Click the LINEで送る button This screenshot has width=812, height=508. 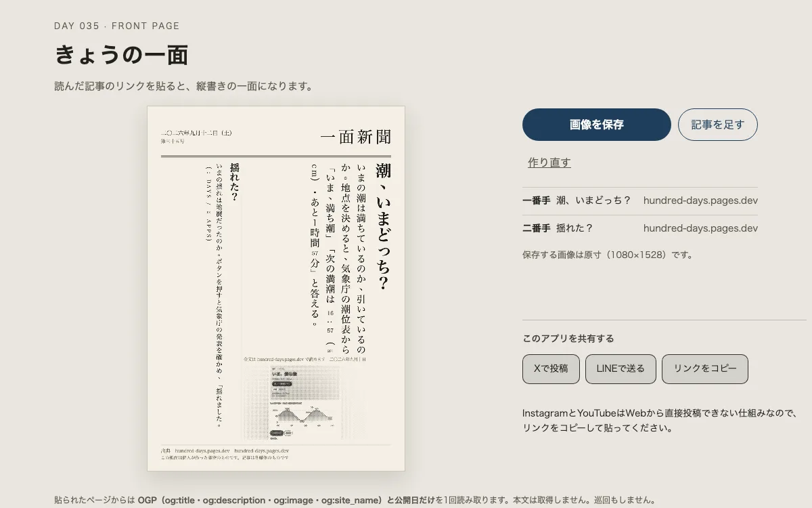(621, 369)
